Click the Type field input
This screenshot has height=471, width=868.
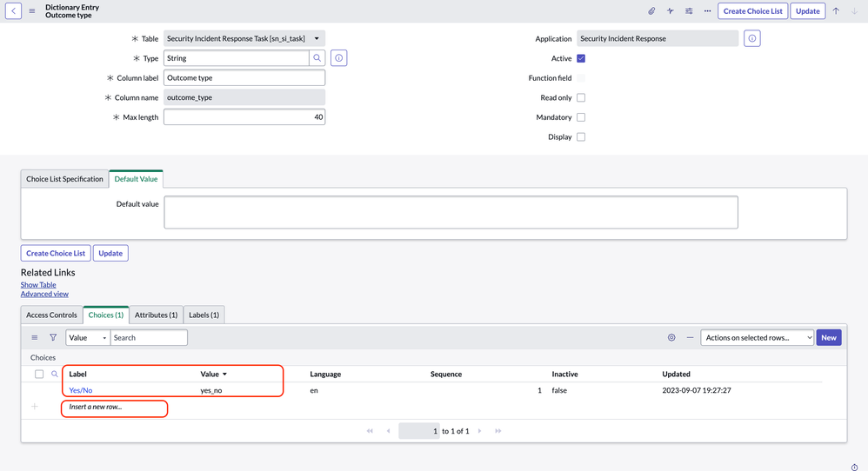tap(237, 58)
